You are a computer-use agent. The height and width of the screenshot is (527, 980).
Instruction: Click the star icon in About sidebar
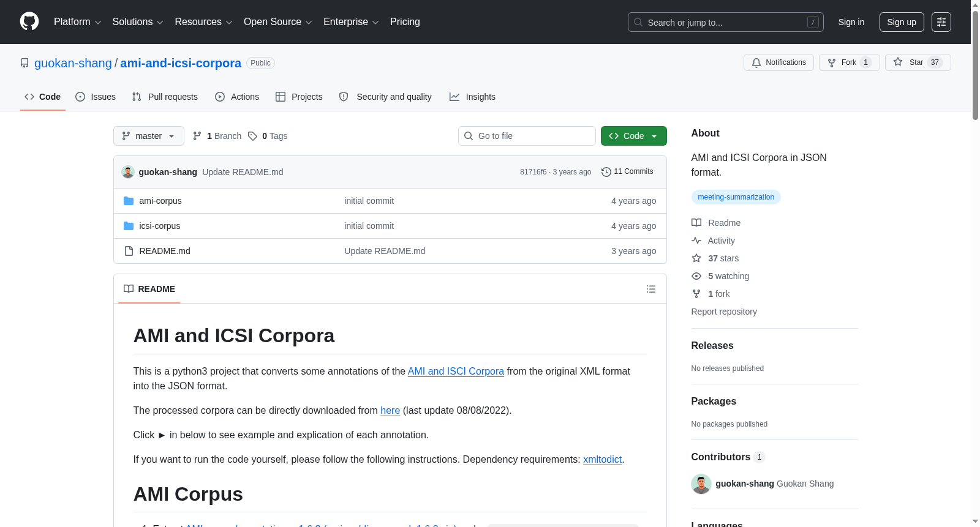pos(696,258)
